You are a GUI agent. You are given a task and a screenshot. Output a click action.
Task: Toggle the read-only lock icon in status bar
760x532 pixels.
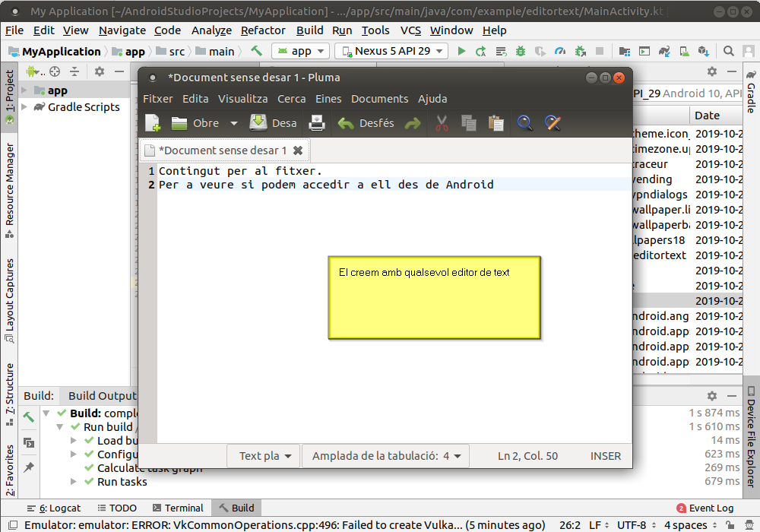click(730, 525)
